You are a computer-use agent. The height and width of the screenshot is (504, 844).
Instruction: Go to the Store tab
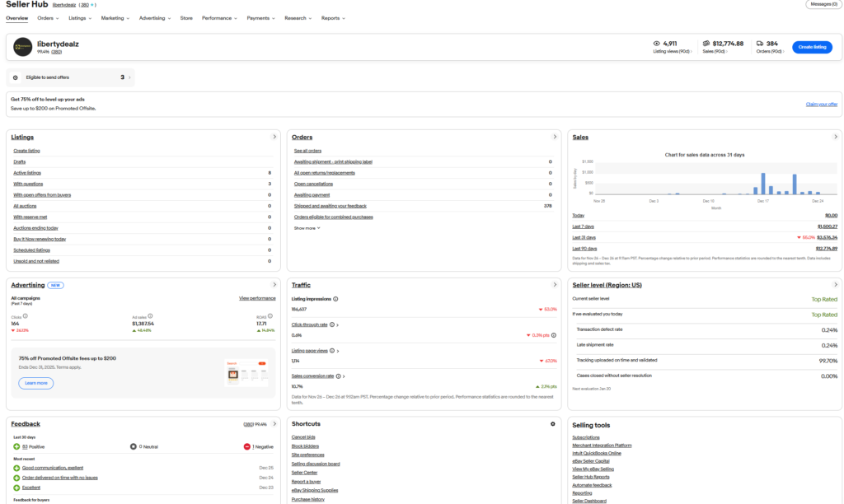point(186,17)
